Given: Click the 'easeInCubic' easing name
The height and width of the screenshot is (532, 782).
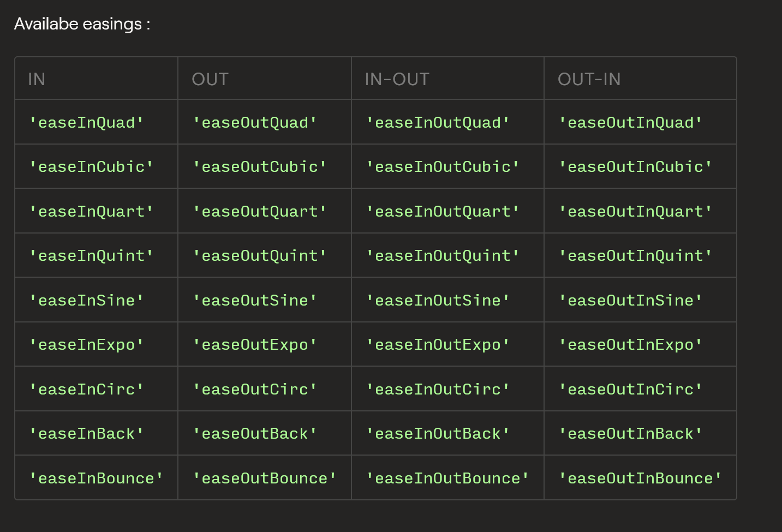Looking at the screenshot, I should tap(91, 166).
